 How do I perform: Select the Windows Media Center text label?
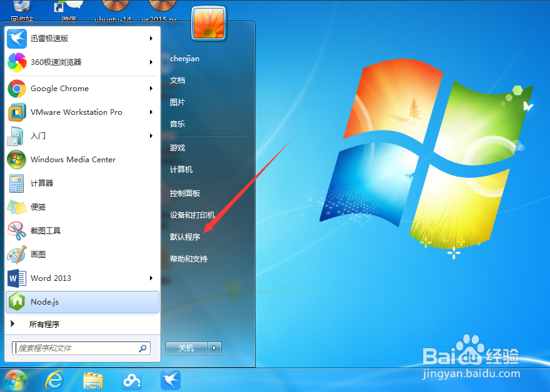pos(73,160)
